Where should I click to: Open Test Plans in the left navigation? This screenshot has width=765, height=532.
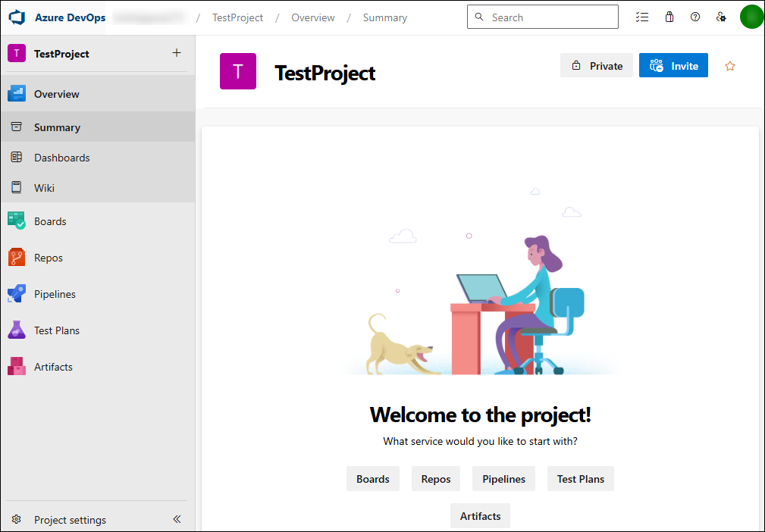[98, 330]
